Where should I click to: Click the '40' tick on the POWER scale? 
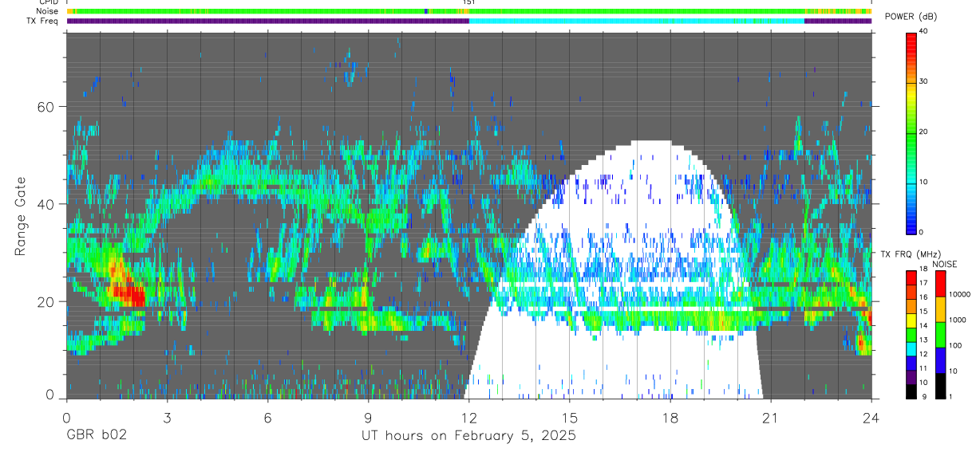(x=925, y=32)
